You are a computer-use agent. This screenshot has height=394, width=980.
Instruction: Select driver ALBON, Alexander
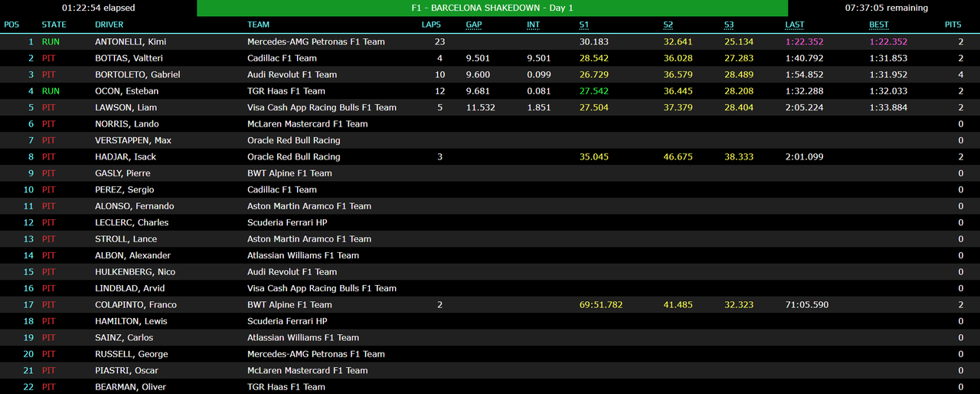133,256
